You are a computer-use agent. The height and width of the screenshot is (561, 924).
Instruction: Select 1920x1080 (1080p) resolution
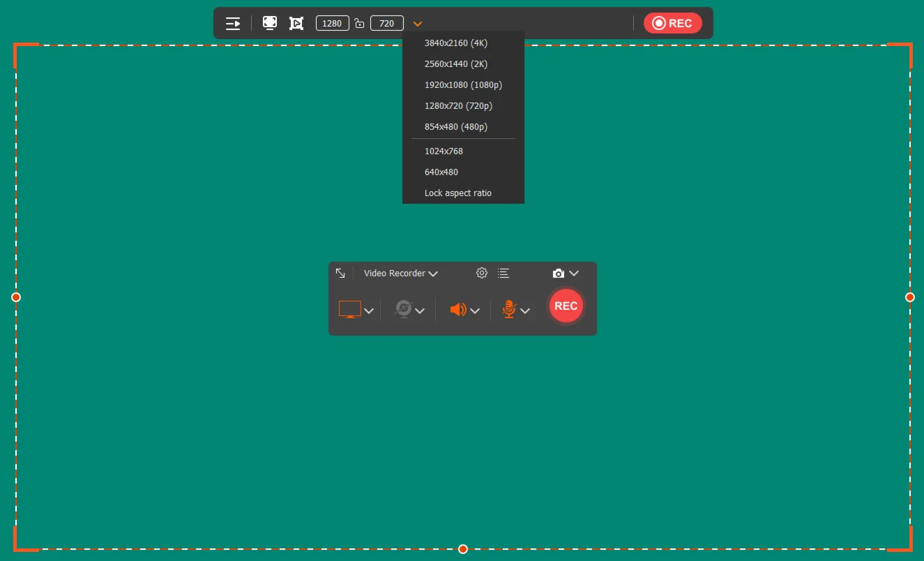(x=463, y=85)
